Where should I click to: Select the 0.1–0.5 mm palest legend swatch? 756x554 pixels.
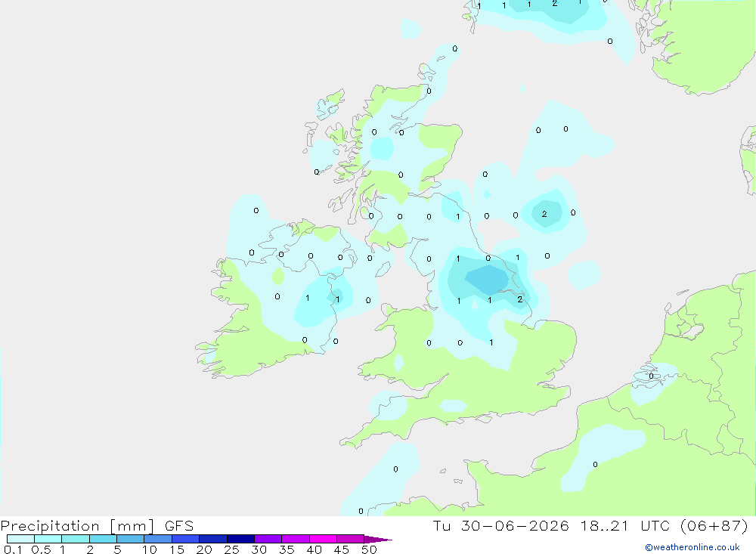(20, 539)
